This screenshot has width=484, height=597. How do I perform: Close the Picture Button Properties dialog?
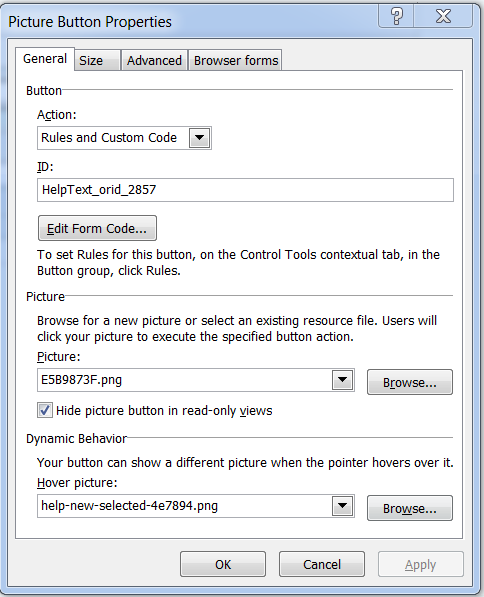coord(443,16)
